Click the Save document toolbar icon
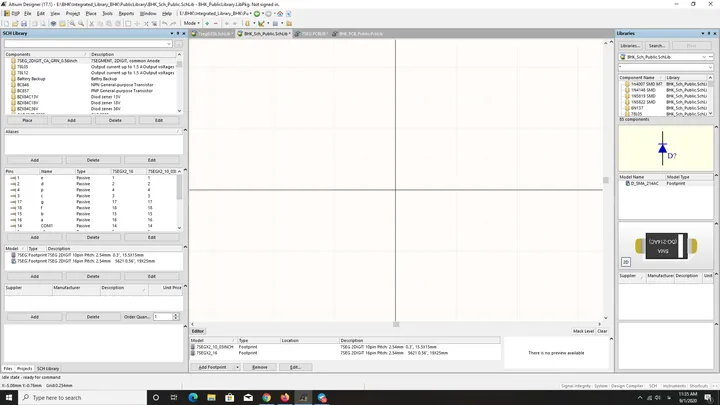720x405 pixels. [24, 23]
